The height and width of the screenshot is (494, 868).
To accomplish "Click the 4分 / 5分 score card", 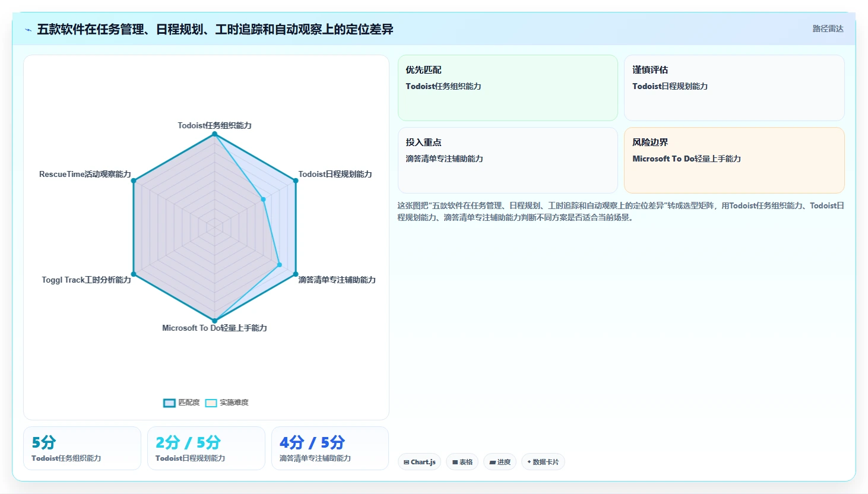I will [330, 448].
